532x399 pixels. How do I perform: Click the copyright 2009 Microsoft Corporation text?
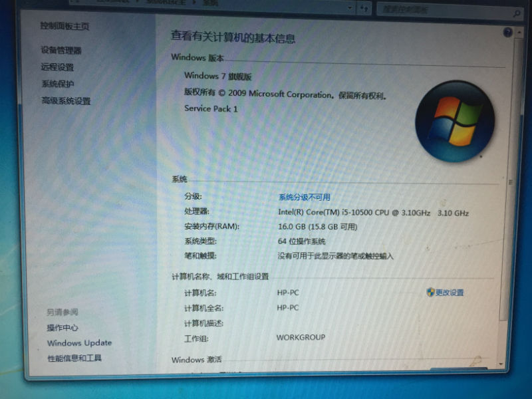(x=285, y=94)
